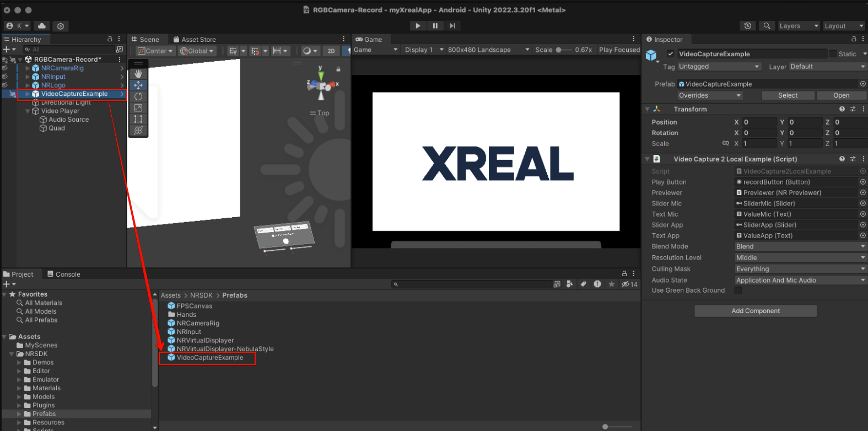
Task: Select the Scene tab
Action: (x=145, y=39)
